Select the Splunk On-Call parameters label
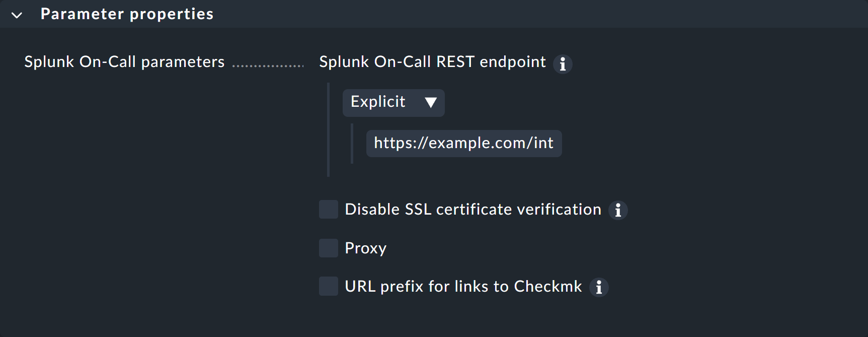The height and width of the screenshot is (337, 868). point(124,62)
